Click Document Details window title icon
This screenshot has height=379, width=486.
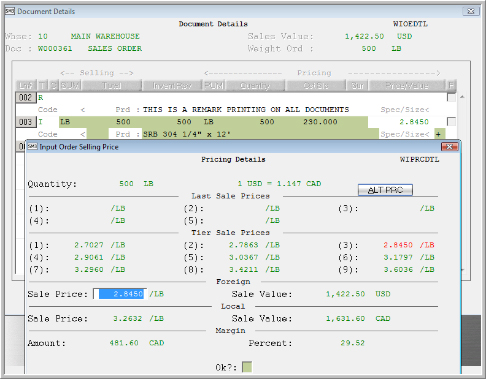(x=10, y=11)
